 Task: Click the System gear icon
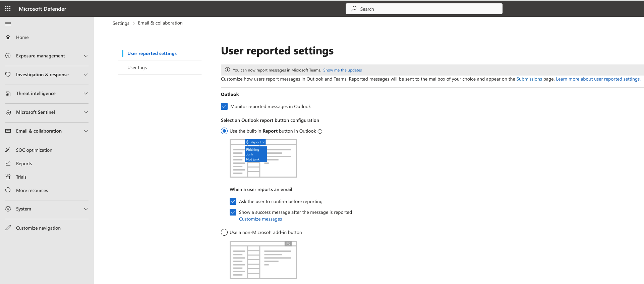click(x=8, y=209)
